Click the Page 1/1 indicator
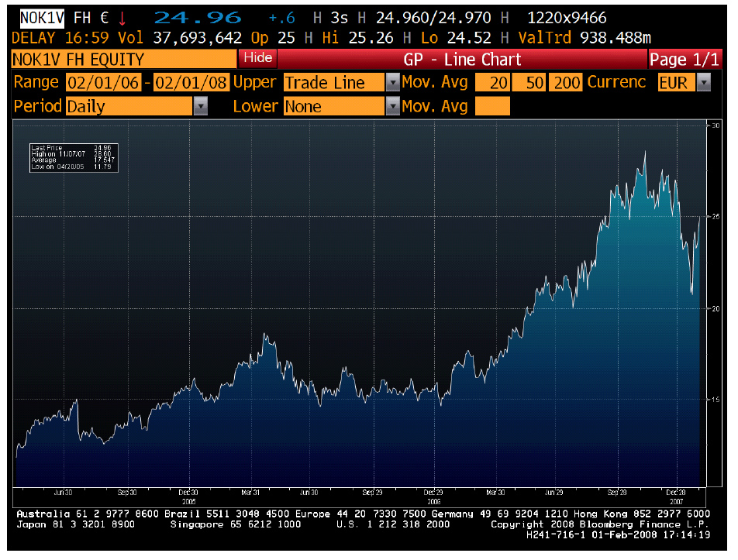The height and width of the screenshot is (560, 738). [x=685, y=59]
